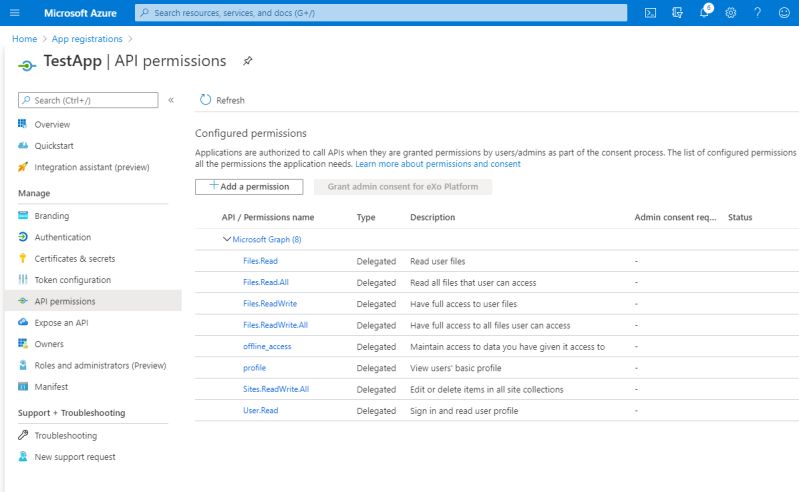Collapse the Microsoft Graph (8) group

coord(227,239)
